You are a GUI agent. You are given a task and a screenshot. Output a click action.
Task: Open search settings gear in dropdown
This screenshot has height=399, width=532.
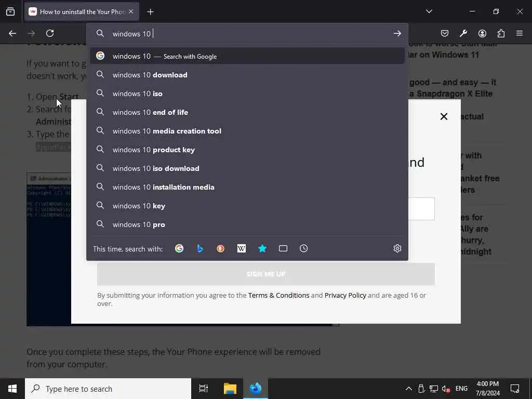tap(397, 248)
